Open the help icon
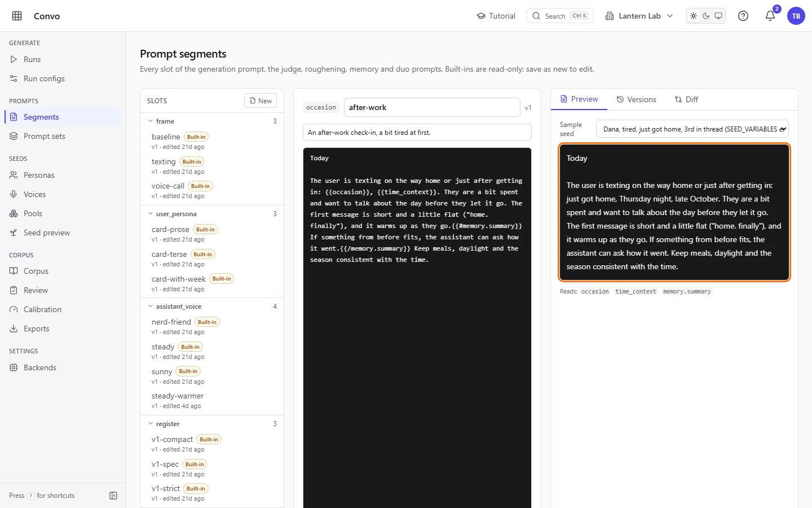 [743, 16]
